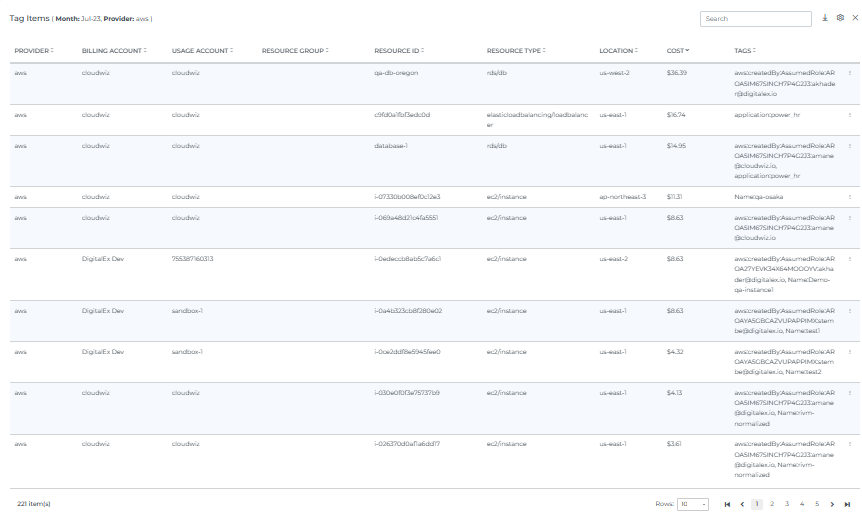Sort by Resource Type column header
The width and height of the screenshot is (862, 521).
515,50
